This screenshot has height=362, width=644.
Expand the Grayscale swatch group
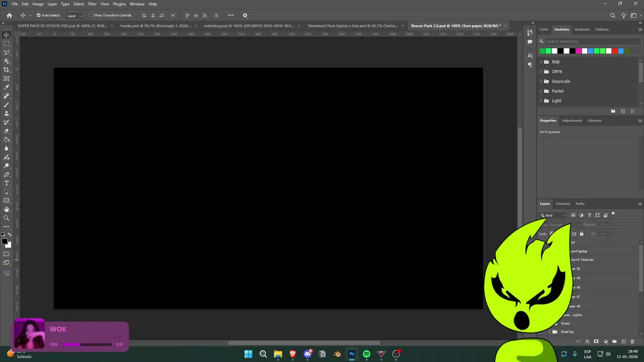541,81
